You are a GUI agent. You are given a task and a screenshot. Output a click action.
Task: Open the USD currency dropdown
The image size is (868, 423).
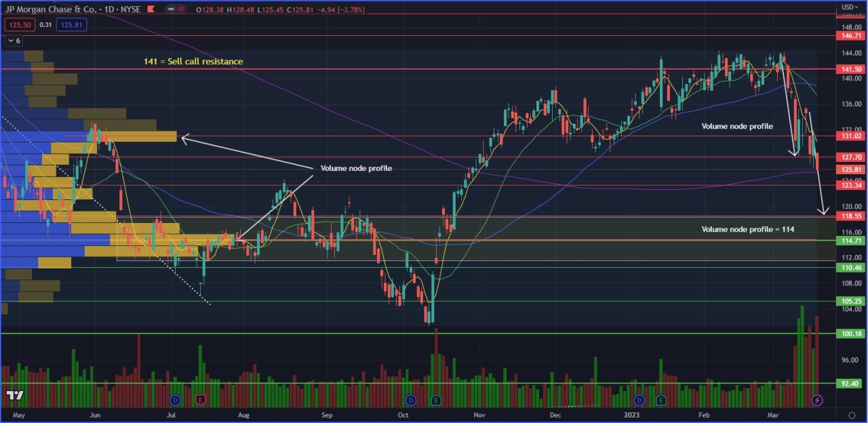pyautogui.click(x=850, y=7)
